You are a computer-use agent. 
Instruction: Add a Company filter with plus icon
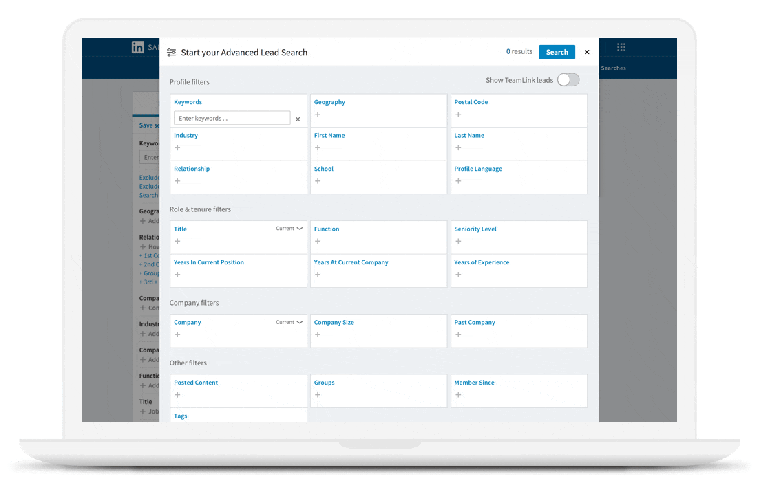click(x=177, y=335)
